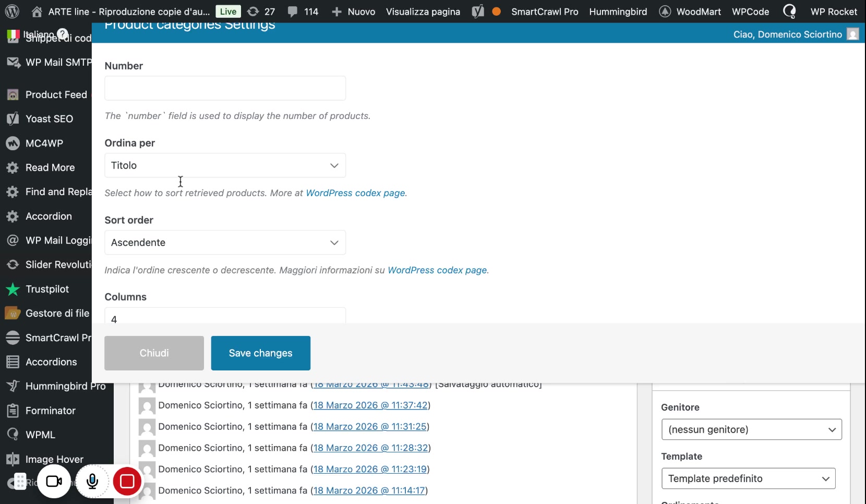Expand the Ordina per dropdown

(x=225, y=165)
